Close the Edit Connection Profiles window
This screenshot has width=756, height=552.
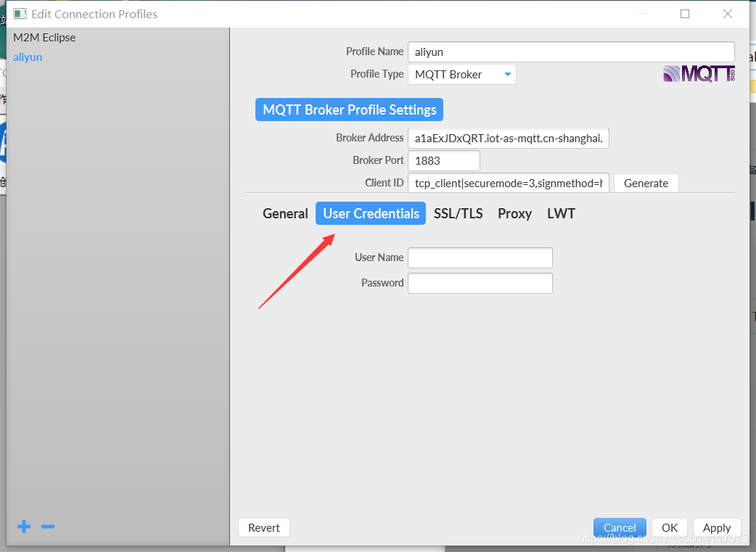tap(728, 14)
